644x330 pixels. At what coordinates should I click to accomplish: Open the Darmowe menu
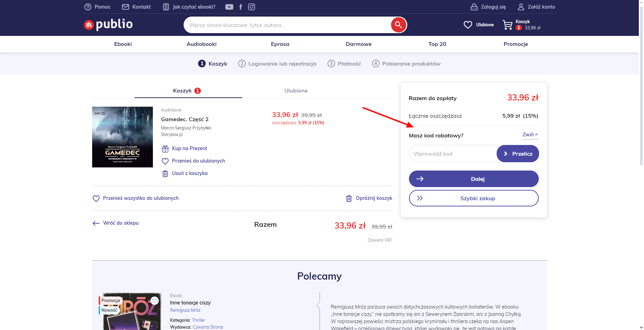click(359, 44)
